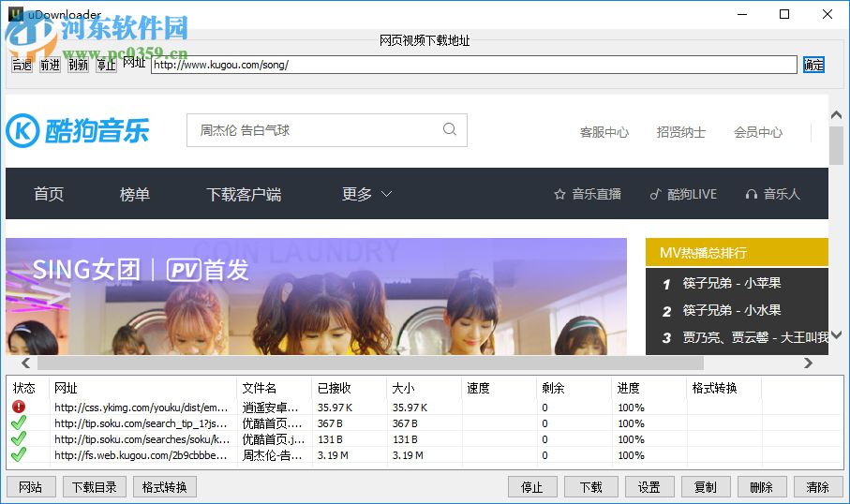Click the URL address input field
Viewport: 850px width, 504px height.
(x=474, y=65)
